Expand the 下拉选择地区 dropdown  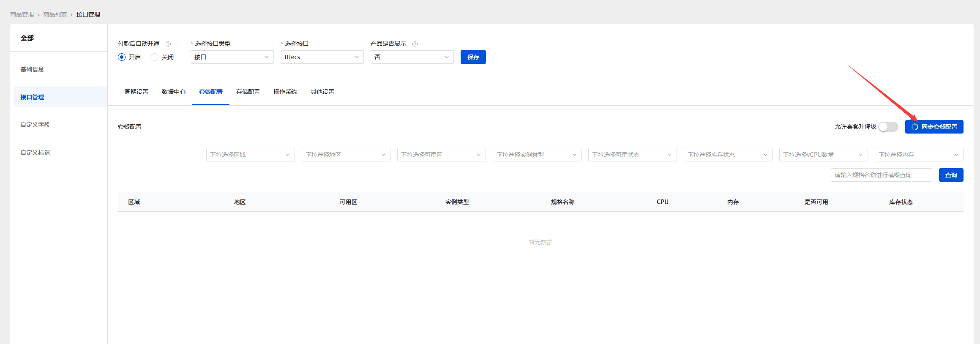click(346, 155)
